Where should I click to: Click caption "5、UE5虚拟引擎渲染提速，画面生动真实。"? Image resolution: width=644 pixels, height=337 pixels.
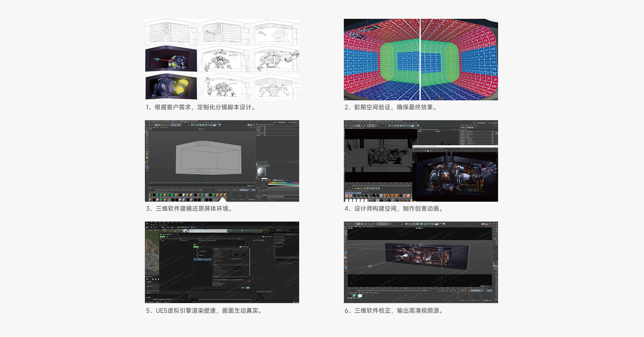205,311
